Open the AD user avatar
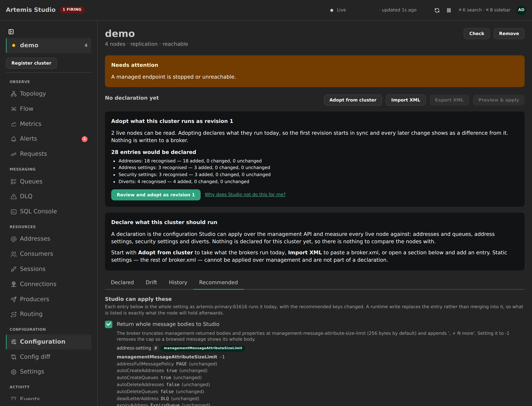The height and width of the screenshot is (406, 532). coord(521,10)
